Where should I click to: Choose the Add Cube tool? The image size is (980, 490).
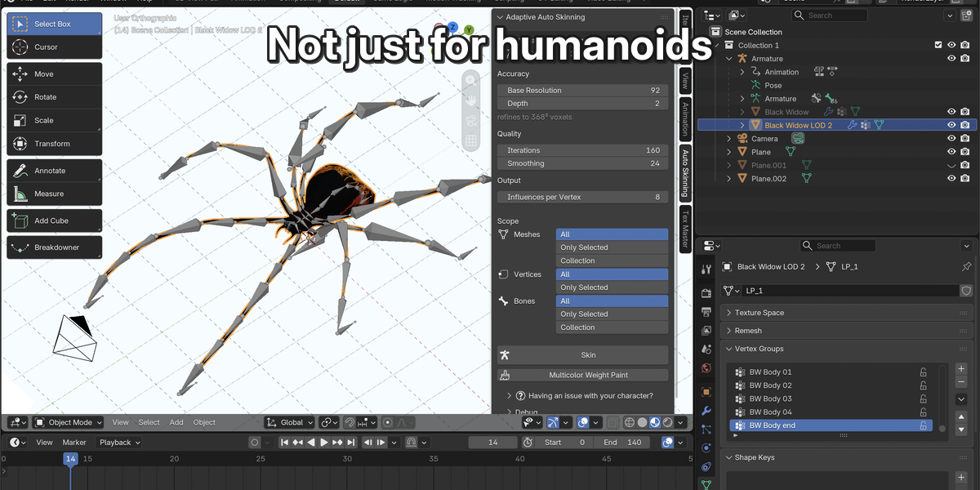click(55, 220)
